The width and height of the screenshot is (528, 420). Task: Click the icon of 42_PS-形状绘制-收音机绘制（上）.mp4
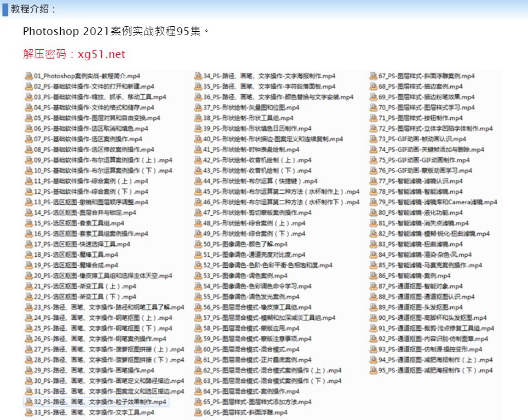[x=198, y=160]
